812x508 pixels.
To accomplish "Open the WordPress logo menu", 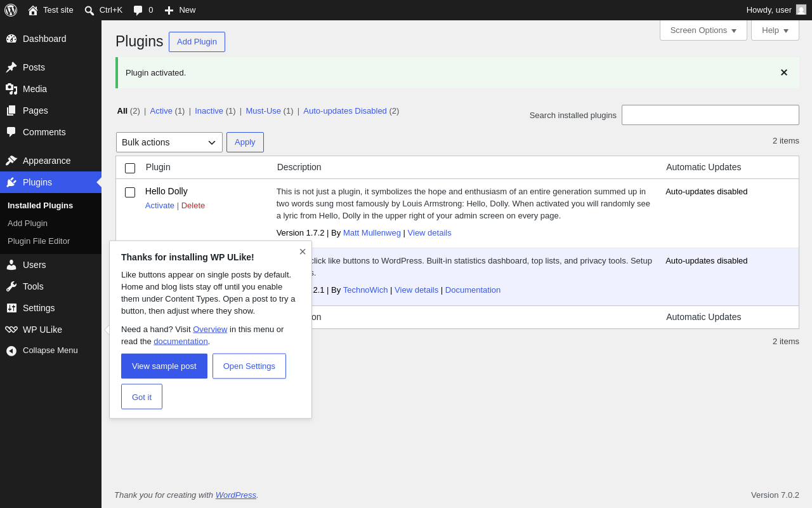I will point(11,10).
